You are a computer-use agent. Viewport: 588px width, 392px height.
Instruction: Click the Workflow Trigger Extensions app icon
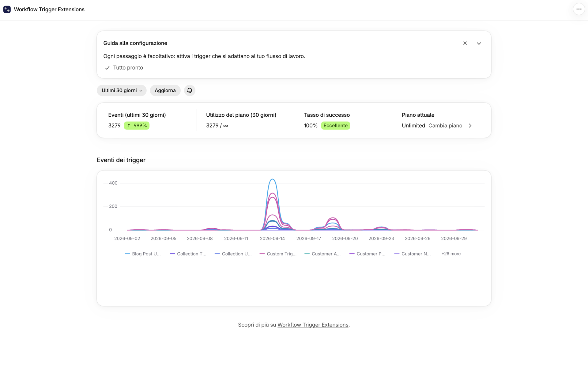[x=7, y=9]
